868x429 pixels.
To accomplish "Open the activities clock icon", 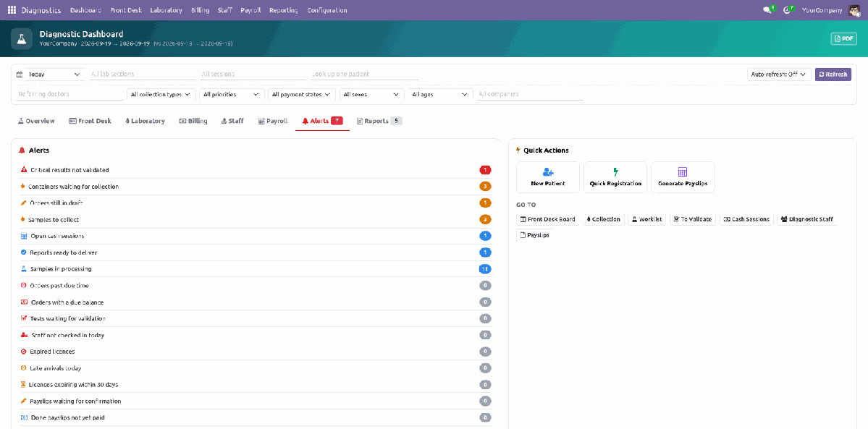I will tap(787, 10).
